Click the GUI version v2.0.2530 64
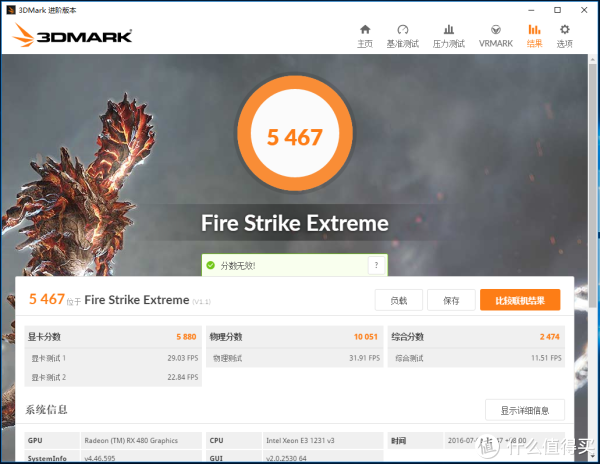 click(x=286, y=458)
